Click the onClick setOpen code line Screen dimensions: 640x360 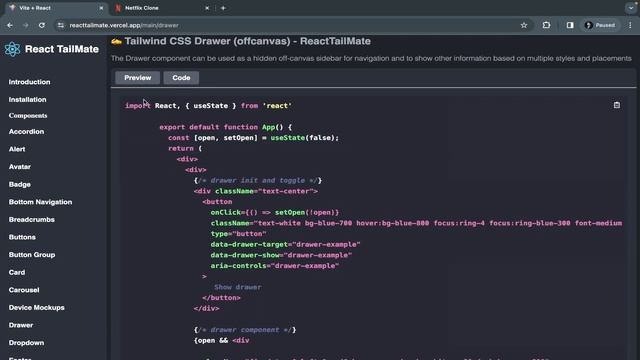click(275, 212)
